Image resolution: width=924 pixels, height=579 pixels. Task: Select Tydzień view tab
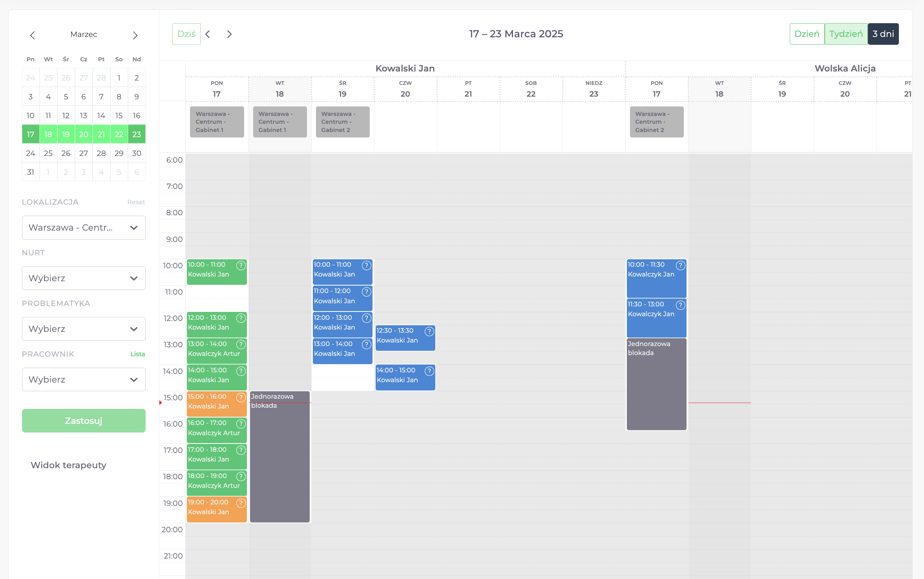click(846, 34)
